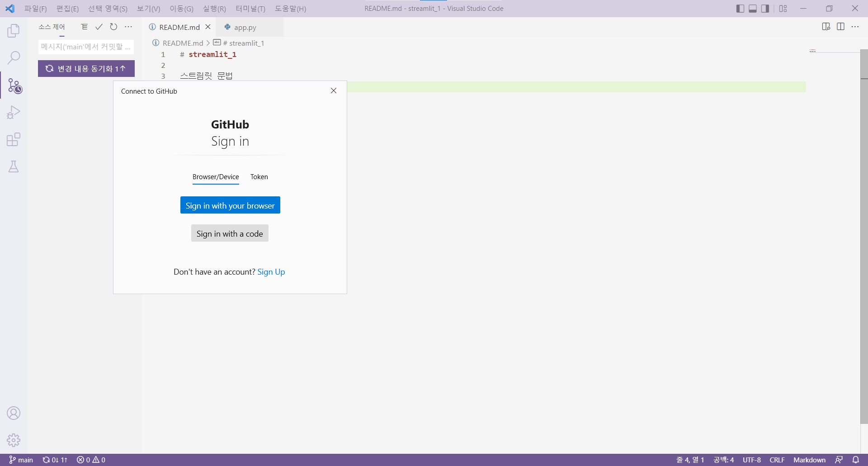Click the 스트림릿 문법 text on line 3
Viewport: 868px width, 466px height.
coord(206,76)
